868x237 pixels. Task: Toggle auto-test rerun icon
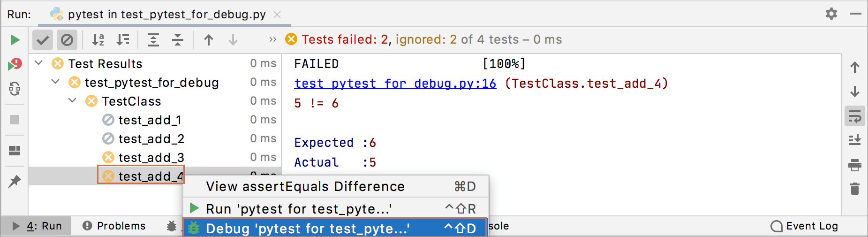(x=15, y=88)
